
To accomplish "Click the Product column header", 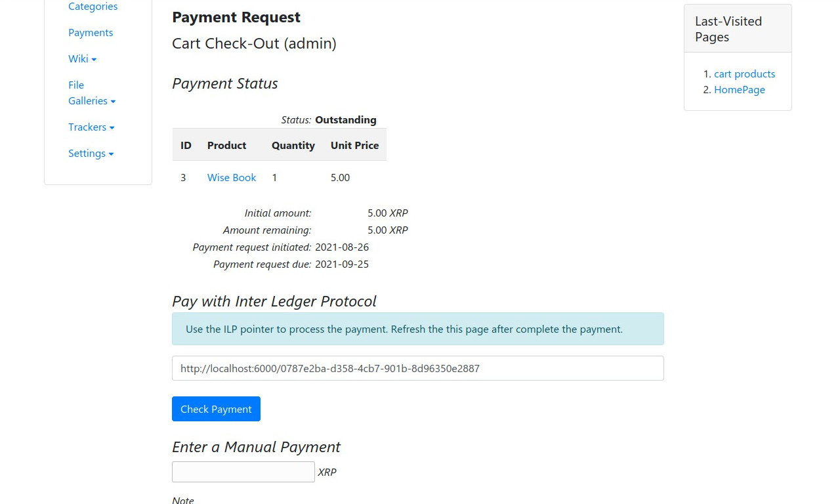I will click(x=226, y=146).
